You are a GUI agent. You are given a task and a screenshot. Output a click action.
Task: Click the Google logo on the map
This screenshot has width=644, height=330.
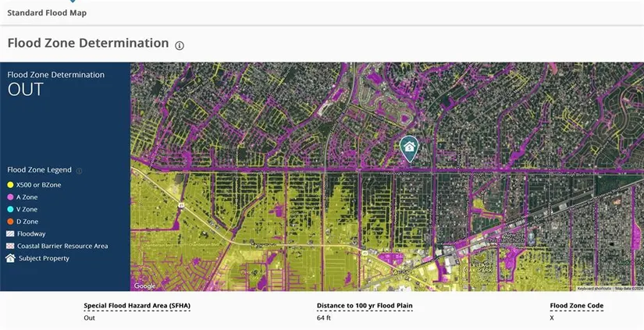pos(144,286)
